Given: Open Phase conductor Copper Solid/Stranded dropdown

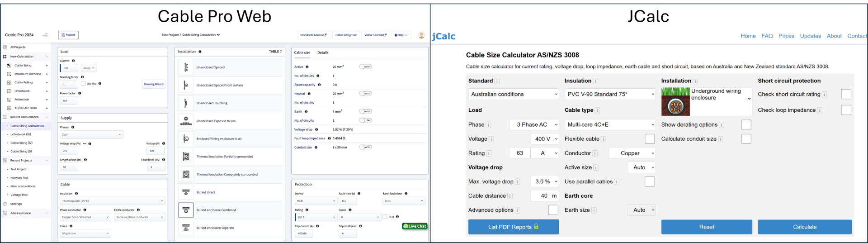Looking at the screenshot, I should tap(85, 217).
